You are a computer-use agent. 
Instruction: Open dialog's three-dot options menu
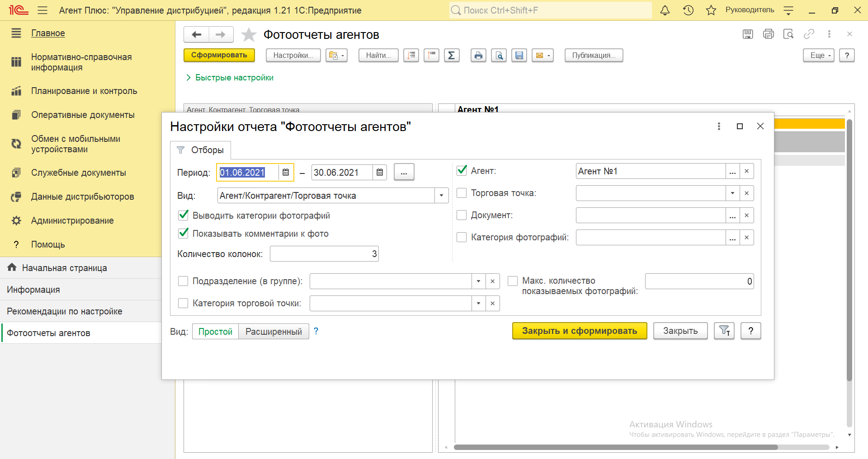[719, 126]
